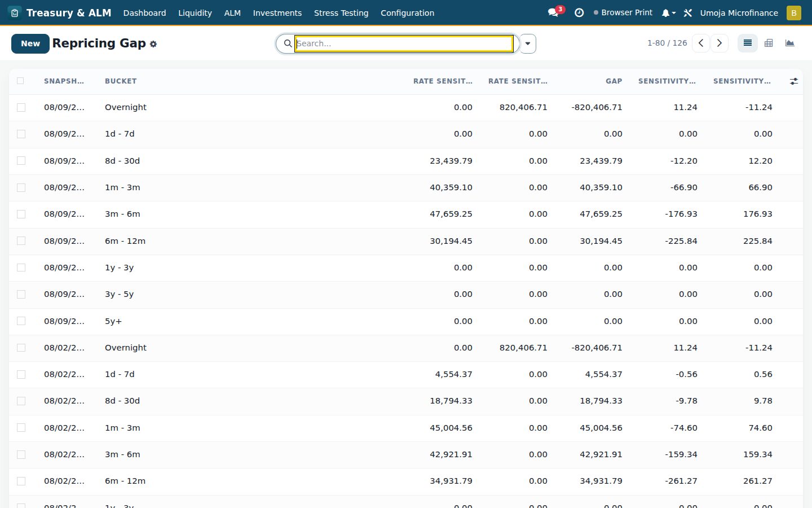The width and height of the screenshot is (812, 508).
Task: Select the 08/09 Overnight row checkbox
Action: 21,107
